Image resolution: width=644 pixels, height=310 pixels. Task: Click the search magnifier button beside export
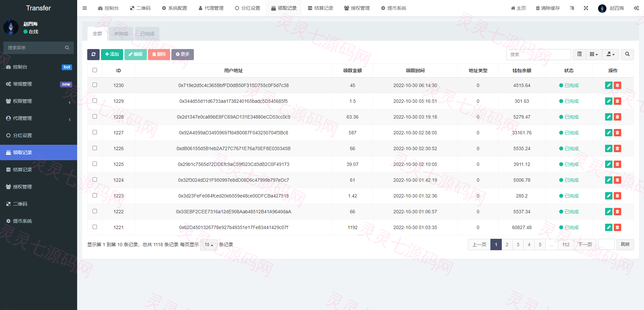tap(627, 54)
